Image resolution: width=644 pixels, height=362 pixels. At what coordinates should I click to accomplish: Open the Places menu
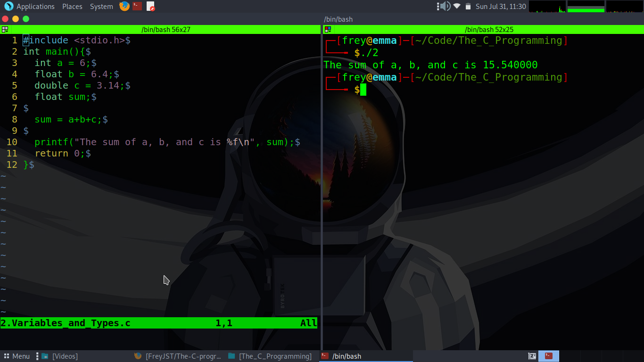[72, 7]
